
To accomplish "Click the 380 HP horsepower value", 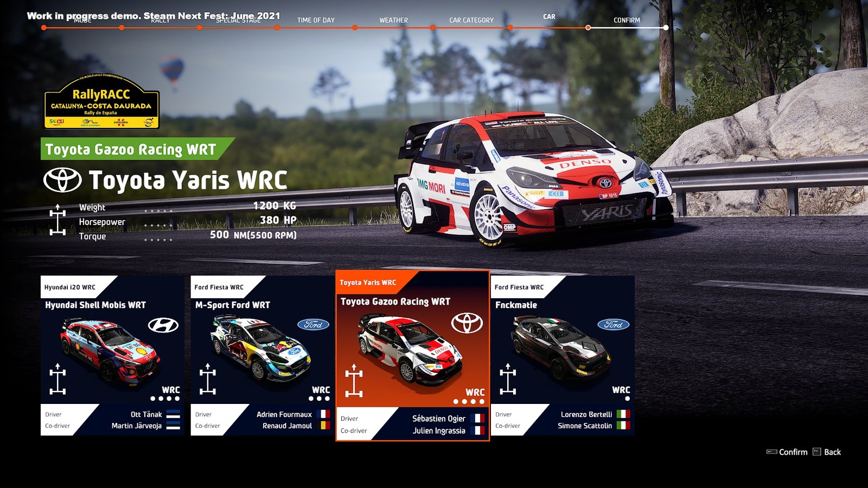I will 278,220.
